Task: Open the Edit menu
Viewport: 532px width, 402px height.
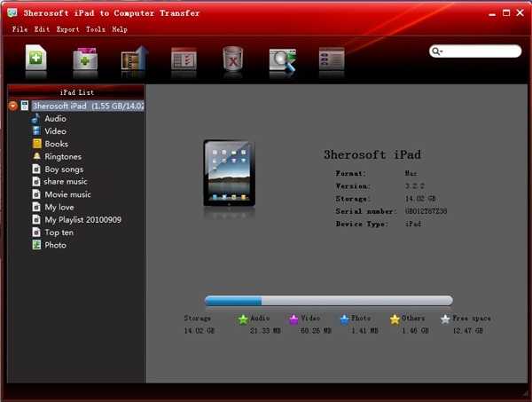Action: (x=42, y=29)
